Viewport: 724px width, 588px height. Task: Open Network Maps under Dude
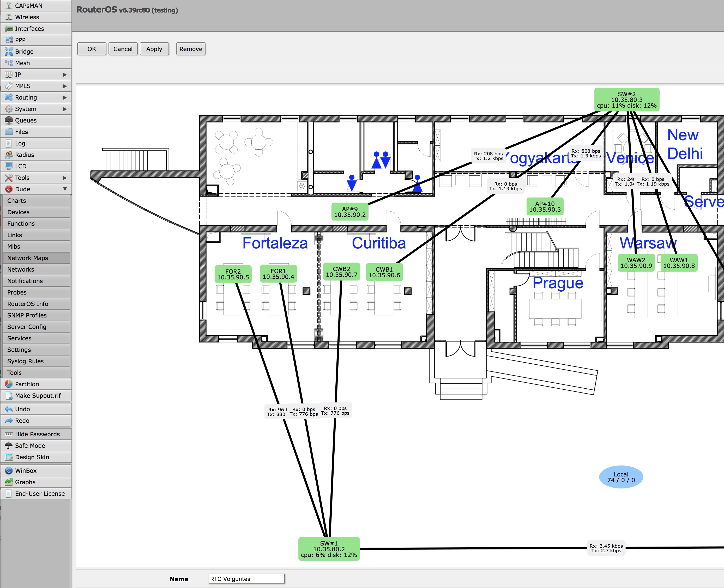(28, 258)
